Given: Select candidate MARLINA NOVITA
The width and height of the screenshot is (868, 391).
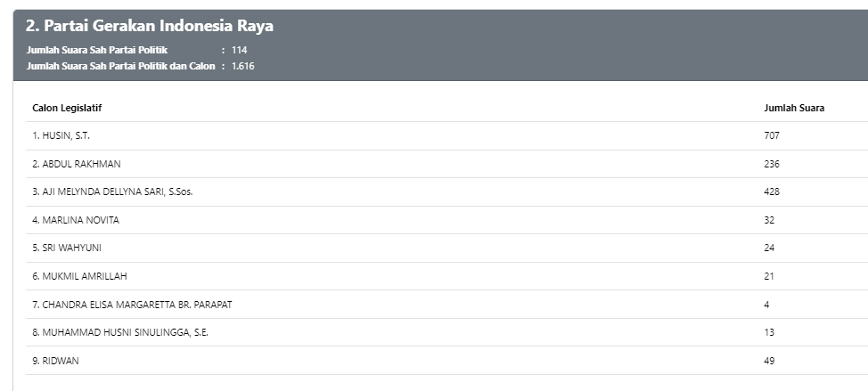Looking at the screenshot, I should point(75,220).
